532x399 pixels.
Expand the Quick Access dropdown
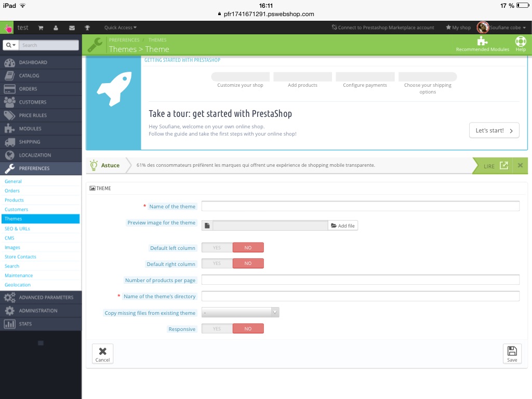tap(120, 28)
